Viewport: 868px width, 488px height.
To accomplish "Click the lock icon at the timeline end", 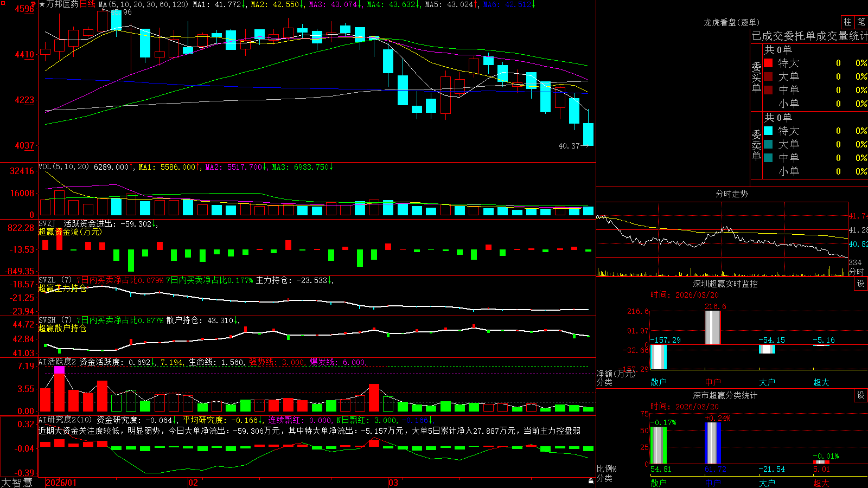I will [x=591, y=481].
